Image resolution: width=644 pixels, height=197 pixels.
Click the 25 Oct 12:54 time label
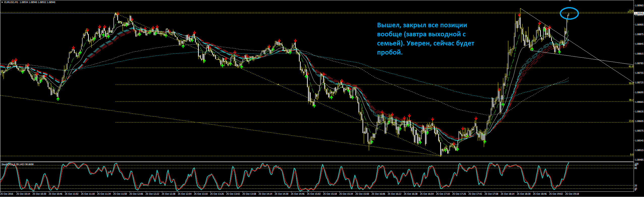(x=185, y=194)
